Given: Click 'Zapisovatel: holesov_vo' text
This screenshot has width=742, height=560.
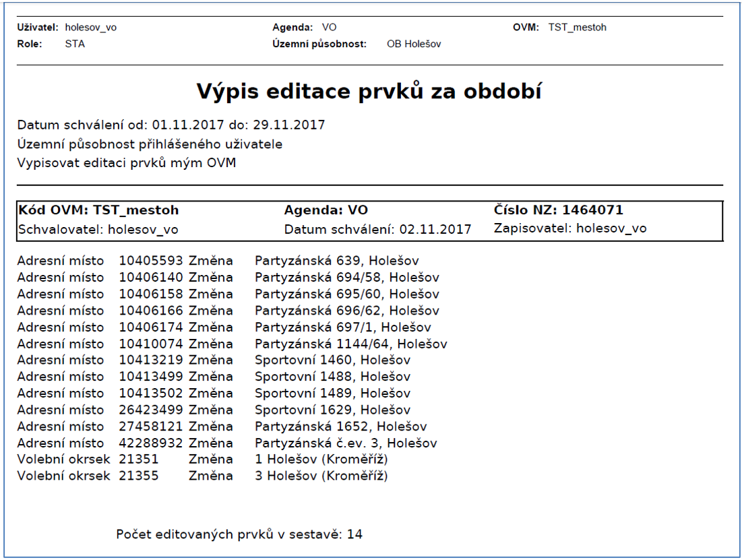Looking at the screenshot, I should 570,228.
